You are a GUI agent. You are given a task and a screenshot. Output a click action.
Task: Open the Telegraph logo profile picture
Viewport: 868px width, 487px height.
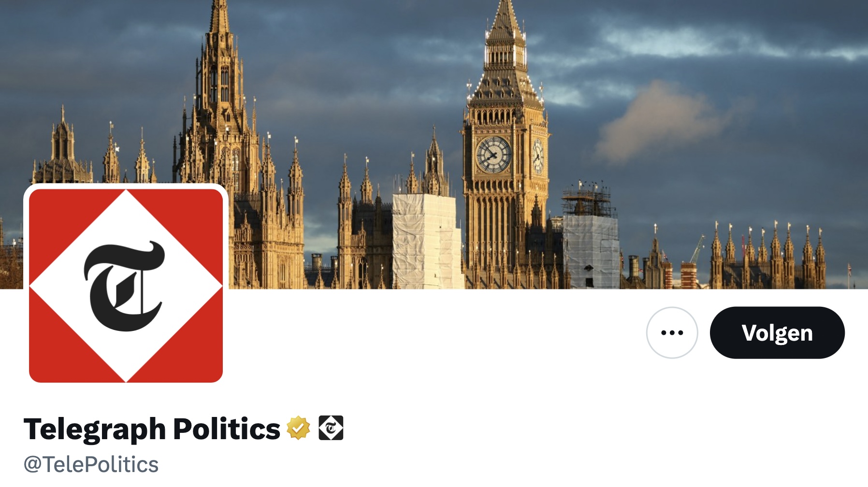point(126,286)
